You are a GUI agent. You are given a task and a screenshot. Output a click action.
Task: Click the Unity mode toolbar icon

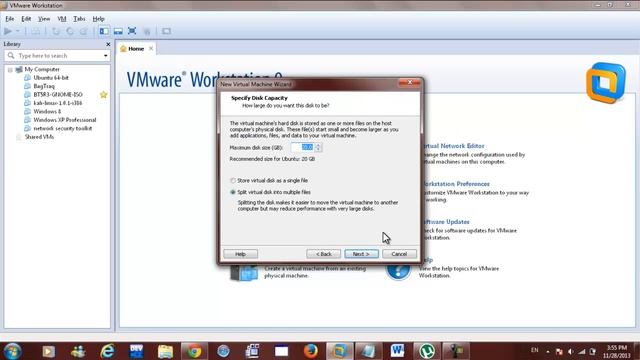click(147, 31)
